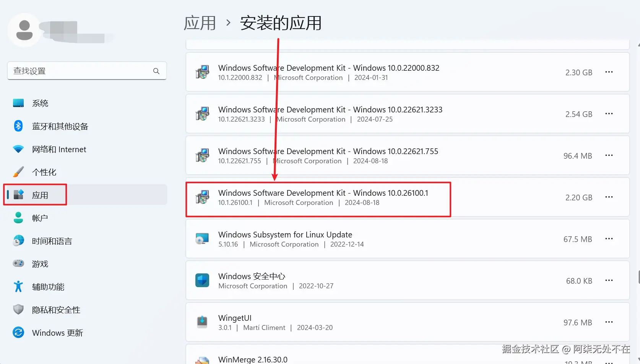The width and height of the screenshot is (640, 364).
Task: Select the 个性化 category
Action: pos(87,172)
